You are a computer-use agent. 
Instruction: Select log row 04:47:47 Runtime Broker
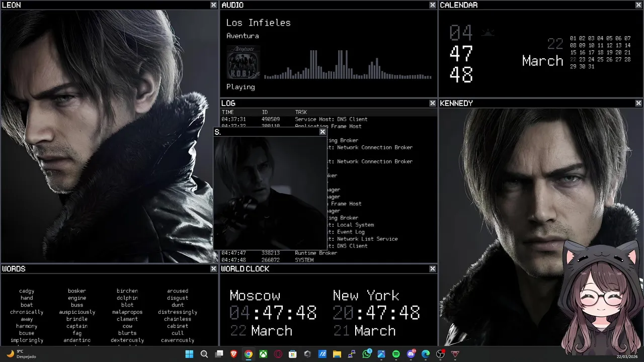pyautogui.click(x=328, y=253)
